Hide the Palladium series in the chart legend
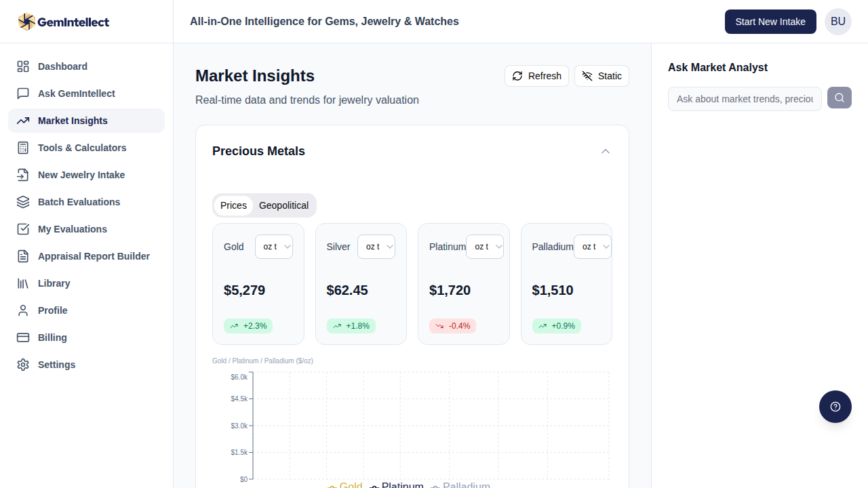Viewport: 868px width, 488px height. [x=466, y=485]
